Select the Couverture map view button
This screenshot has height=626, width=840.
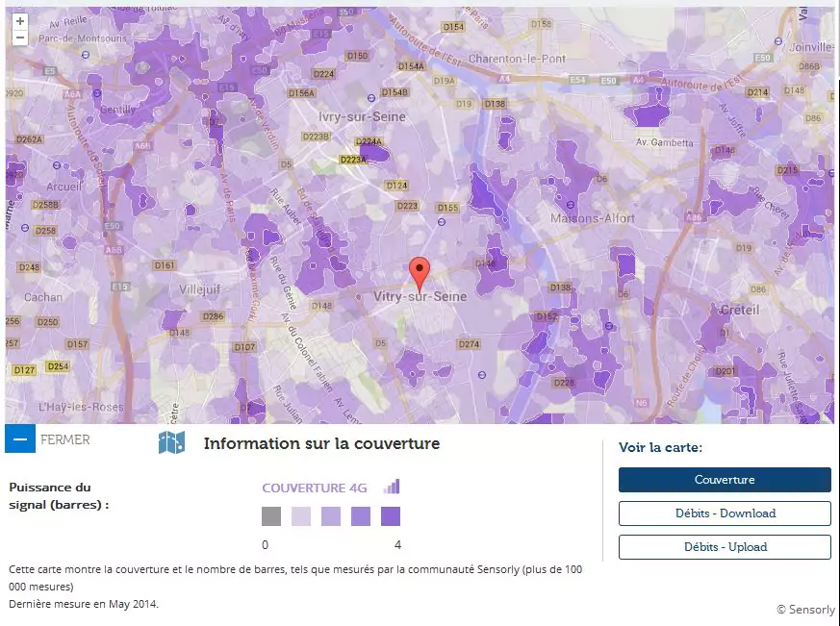coord(725,480)
